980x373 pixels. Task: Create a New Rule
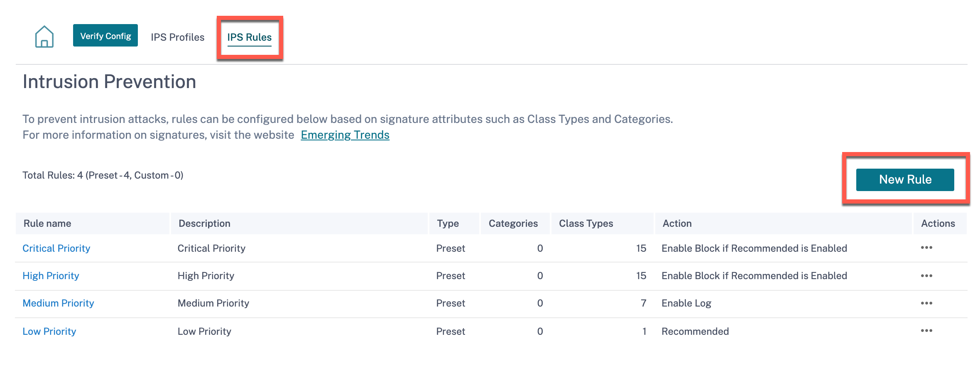905,179
